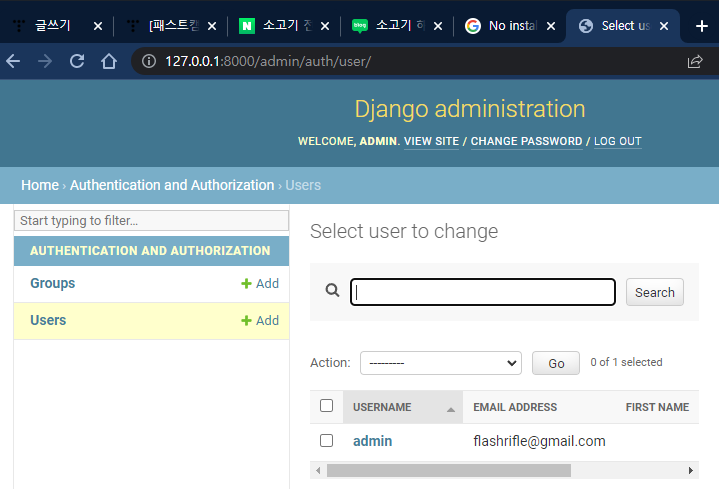Switch to the '글쓰기' tab
This screenshot has height=489, width=719.
tap(53, 26)
